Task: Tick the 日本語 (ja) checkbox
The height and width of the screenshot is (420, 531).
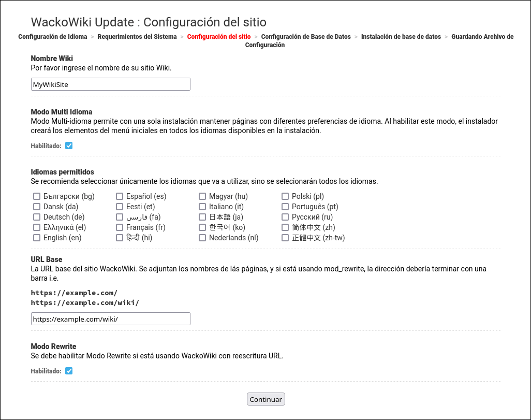Action: tap(202, 217)
